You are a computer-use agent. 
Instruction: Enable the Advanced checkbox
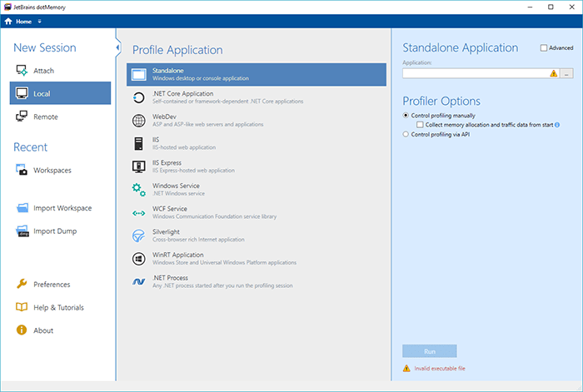(x=544, y=48)
